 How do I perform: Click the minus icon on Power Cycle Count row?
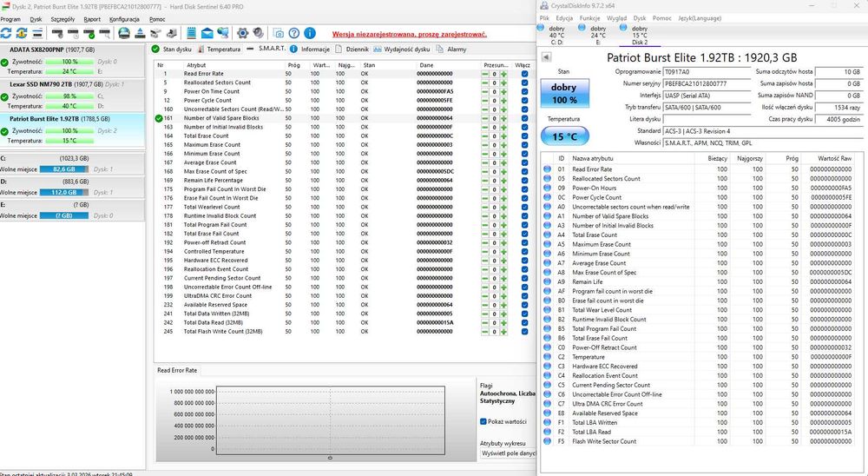point(485,100)
